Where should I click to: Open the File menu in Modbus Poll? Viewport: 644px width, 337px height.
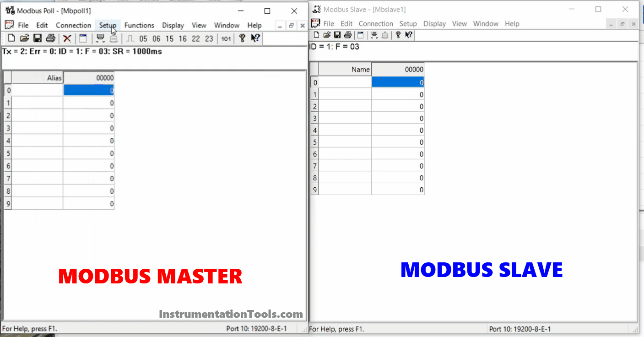23,25
